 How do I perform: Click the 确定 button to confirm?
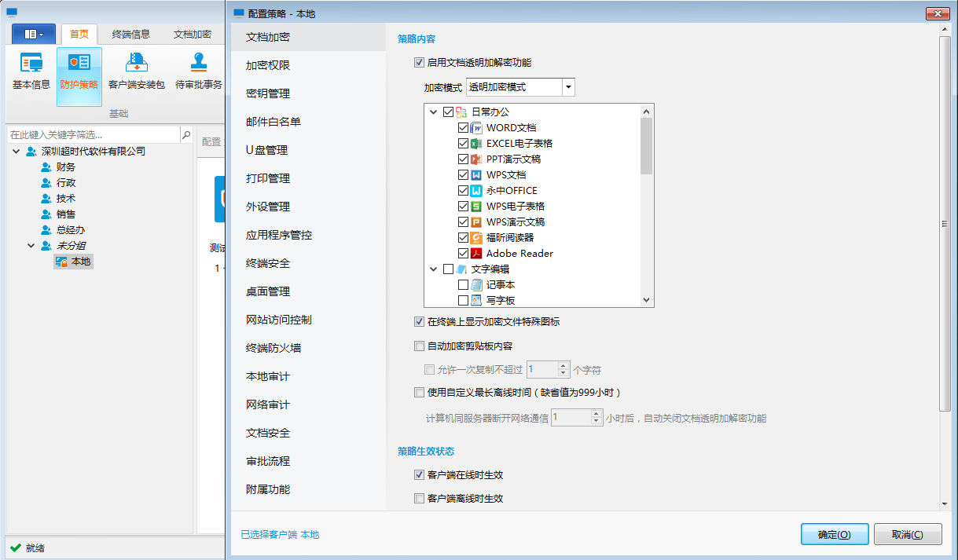pos(834,533)
